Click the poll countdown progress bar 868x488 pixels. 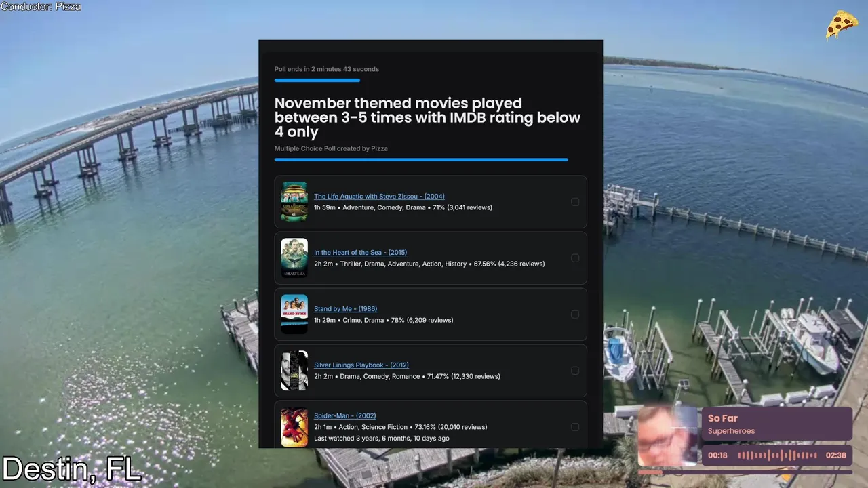[317, 81]
